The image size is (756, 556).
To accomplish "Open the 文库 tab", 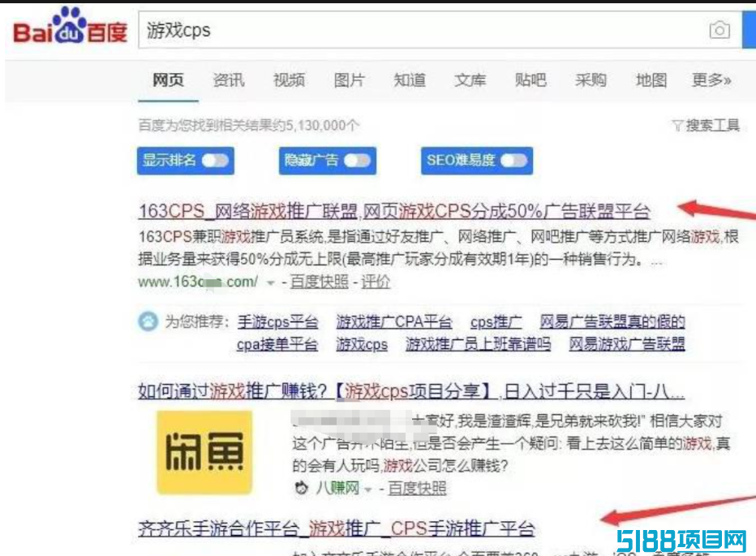I will pyautogui.click(x=470, y=80).
